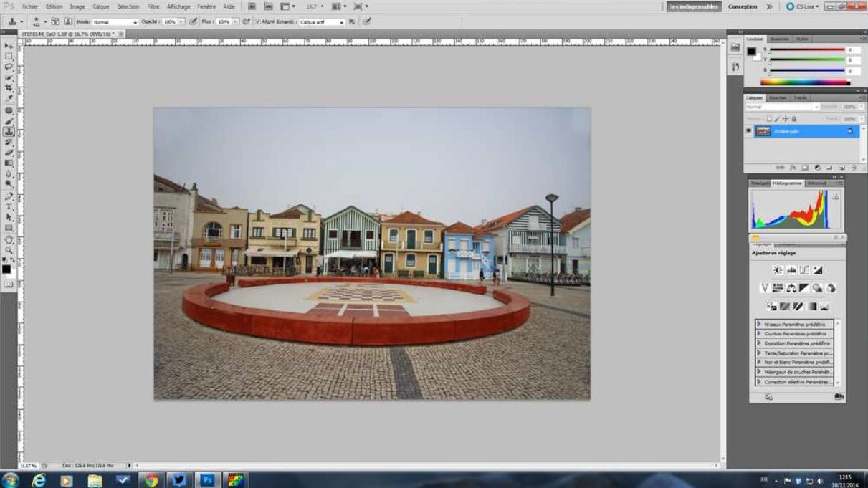Click the Lock transparent pixels icon
Viewport: 868px width, 488px height.
[x=769, y=119]
